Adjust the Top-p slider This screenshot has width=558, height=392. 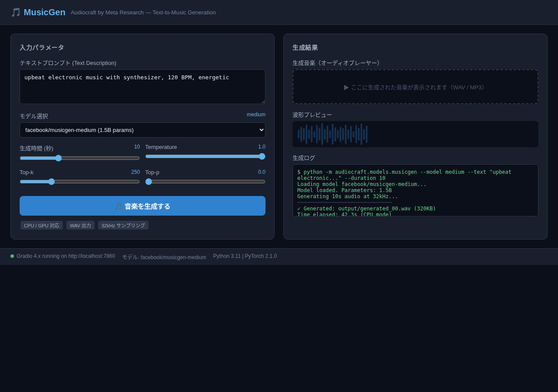[x=205, y=182]
